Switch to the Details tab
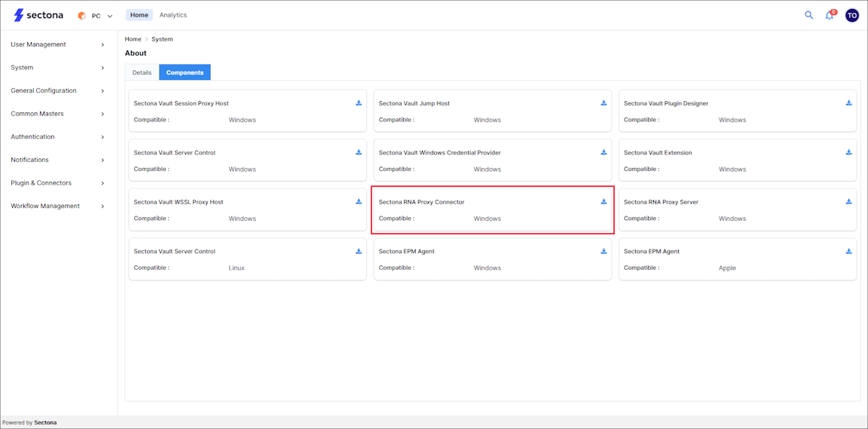Viewport: 868px width, 429px height. pyautogui.click(x=142, y=72)
